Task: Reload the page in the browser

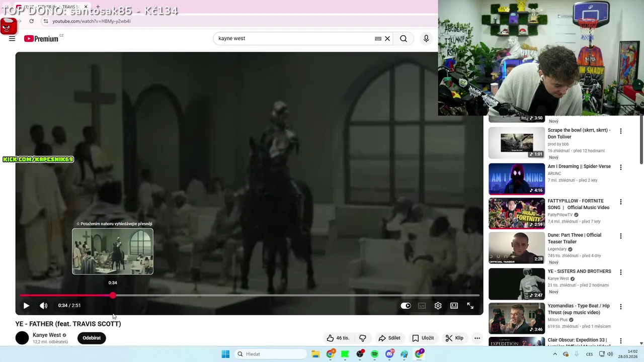Action: click(x=32, y=21)
